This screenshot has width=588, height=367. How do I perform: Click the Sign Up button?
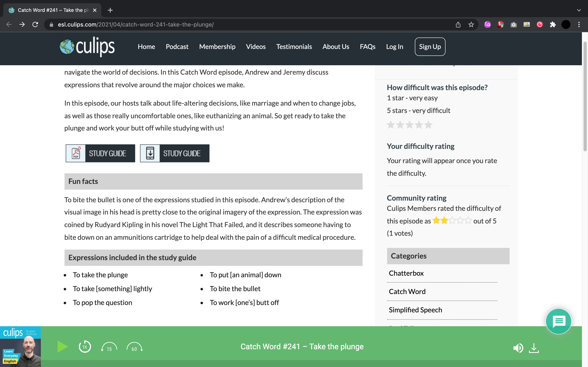pos(430,47)
